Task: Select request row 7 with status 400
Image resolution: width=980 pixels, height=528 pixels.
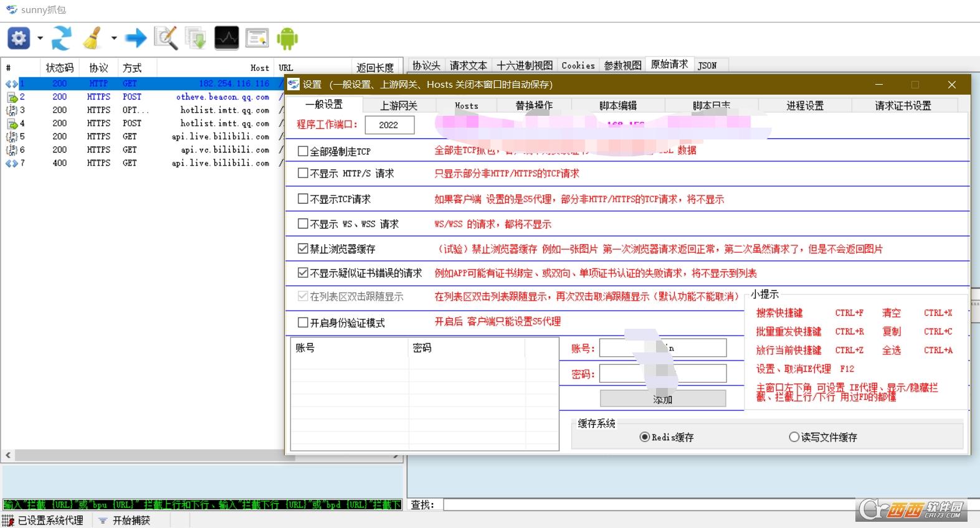Action: pyautogui.click(x=143, y=163)
